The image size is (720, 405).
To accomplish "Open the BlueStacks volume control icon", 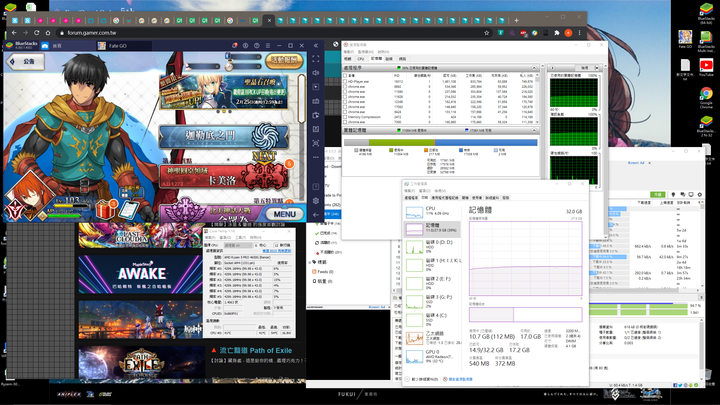I will tap(316, 73).
